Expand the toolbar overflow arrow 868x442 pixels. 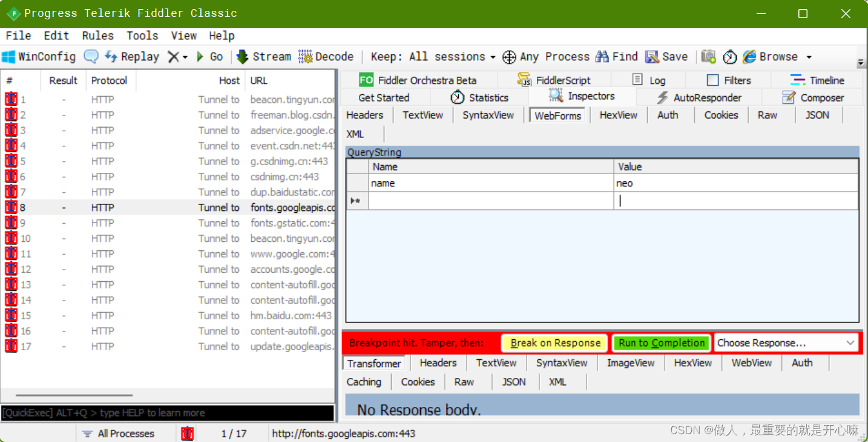click(x=861, y=63)
